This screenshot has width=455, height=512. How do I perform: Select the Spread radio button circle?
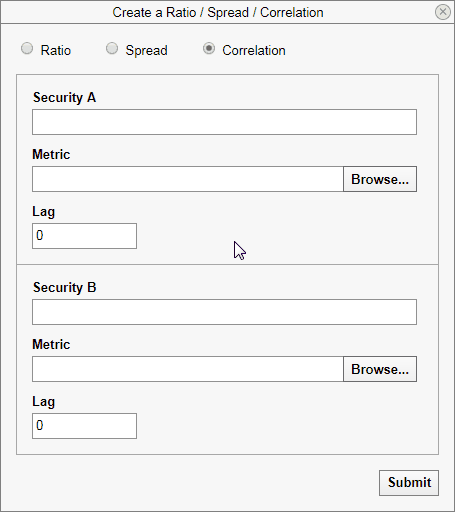coord(112,48)
